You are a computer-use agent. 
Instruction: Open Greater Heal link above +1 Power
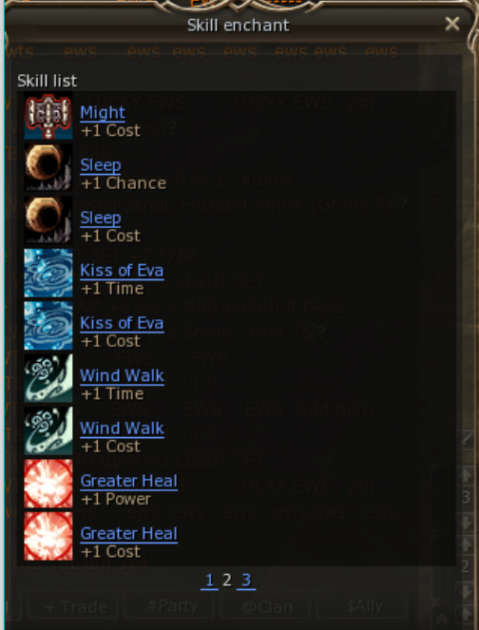(129, 481)
